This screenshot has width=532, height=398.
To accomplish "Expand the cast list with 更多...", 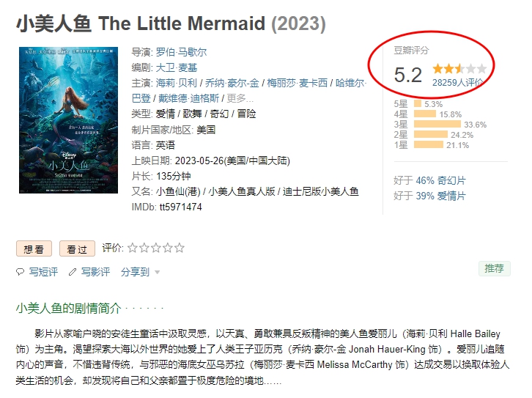I will point(240,98).
